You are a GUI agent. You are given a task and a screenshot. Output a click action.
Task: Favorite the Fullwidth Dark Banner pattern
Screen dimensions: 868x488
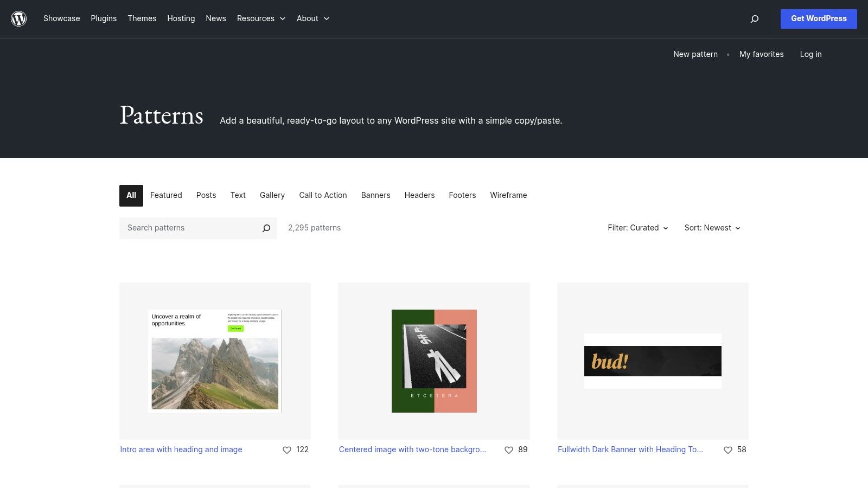728,450
